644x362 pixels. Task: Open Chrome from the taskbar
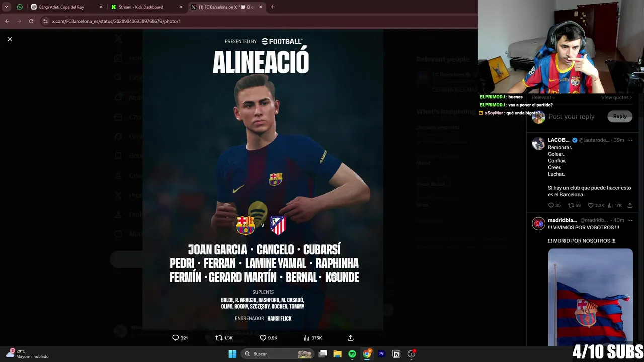click(367, 354)
